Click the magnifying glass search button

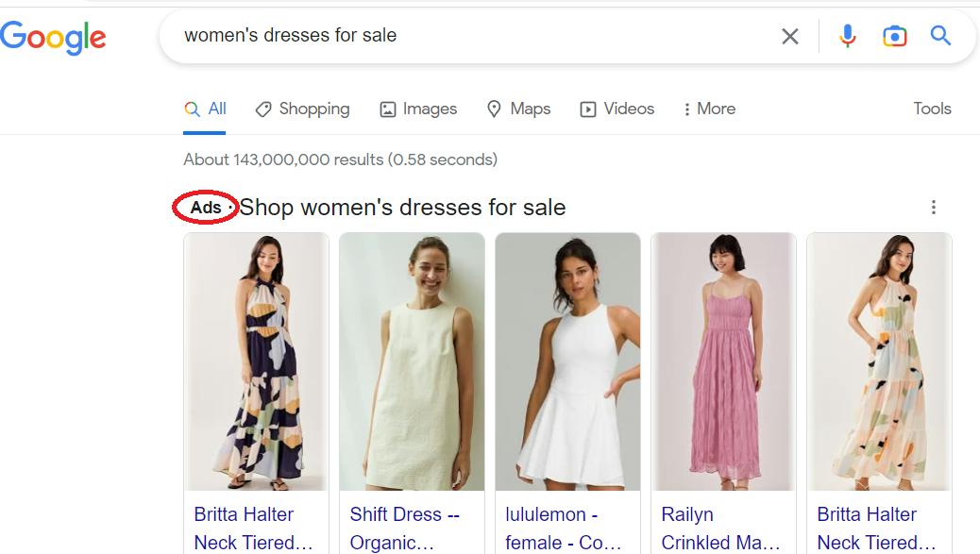coord(940,36)
